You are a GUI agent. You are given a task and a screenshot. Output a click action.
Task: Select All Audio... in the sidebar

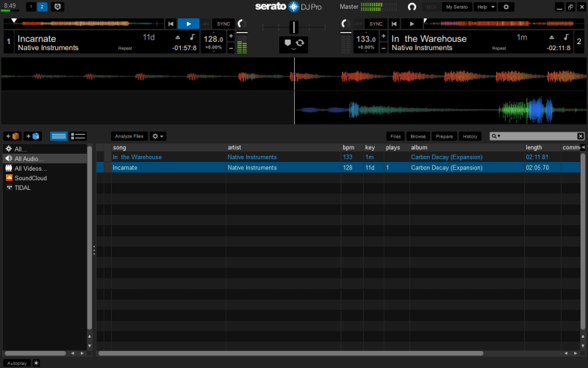[45, 159]
